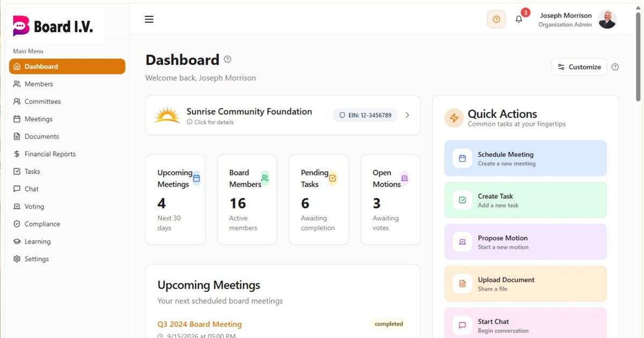
Task: Click the Propose Motion quick action
Action: 525,242
